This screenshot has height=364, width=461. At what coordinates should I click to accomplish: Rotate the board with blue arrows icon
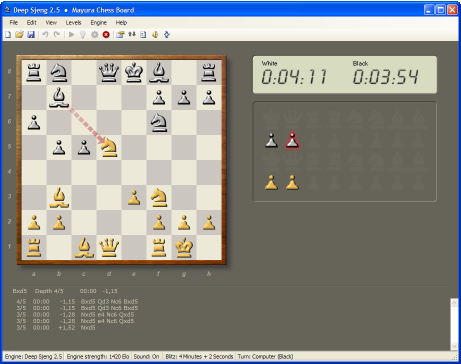pos(167,35)
